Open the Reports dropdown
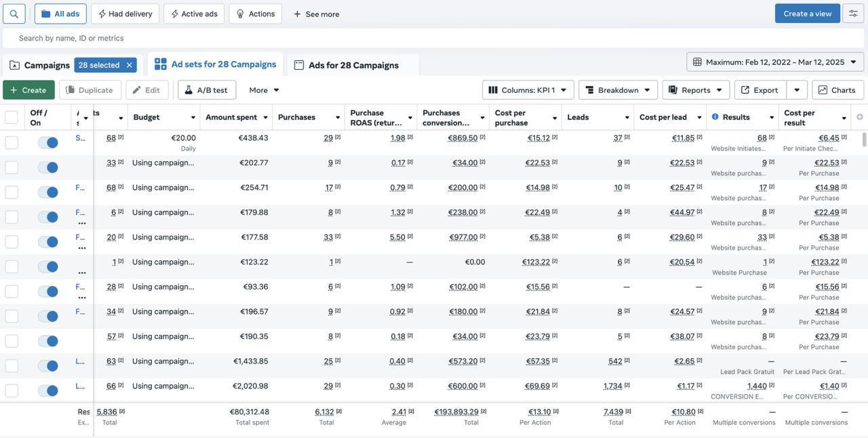This screenshot has width=868, height=438. tap(696, 90)
